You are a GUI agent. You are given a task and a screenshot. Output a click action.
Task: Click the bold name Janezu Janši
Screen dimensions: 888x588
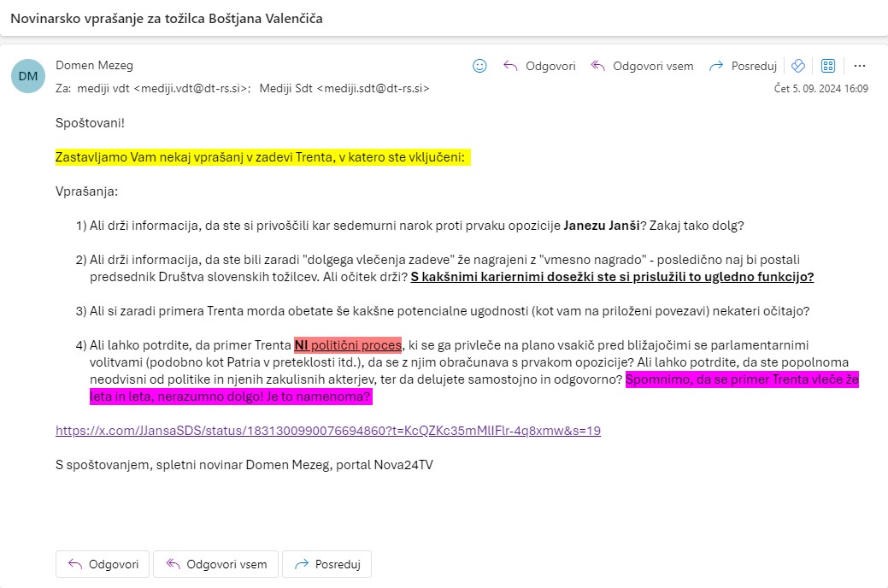point(603,226)
